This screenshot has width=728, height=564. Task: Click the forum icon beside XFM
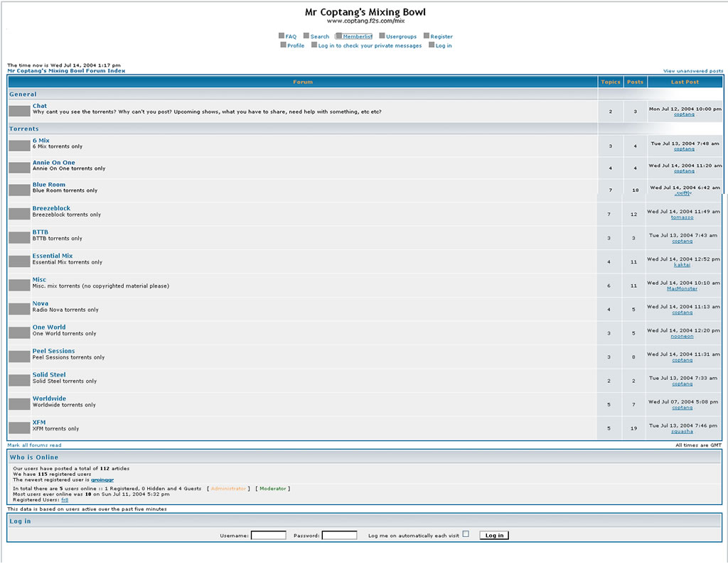click(19, 428)
